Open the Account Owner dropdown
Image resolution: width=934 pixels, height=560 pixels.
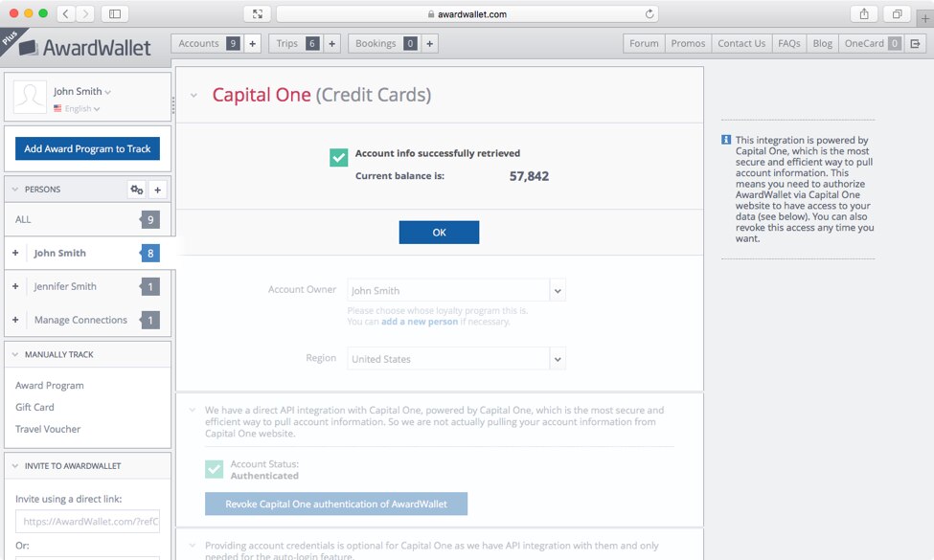456,290
